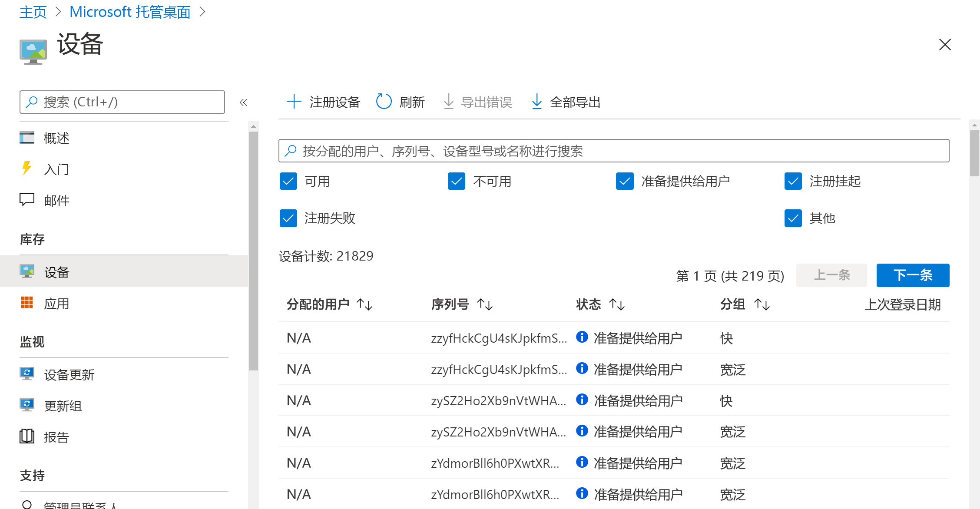Uncheck the 不可用 filter checkbox

[457, 181]
